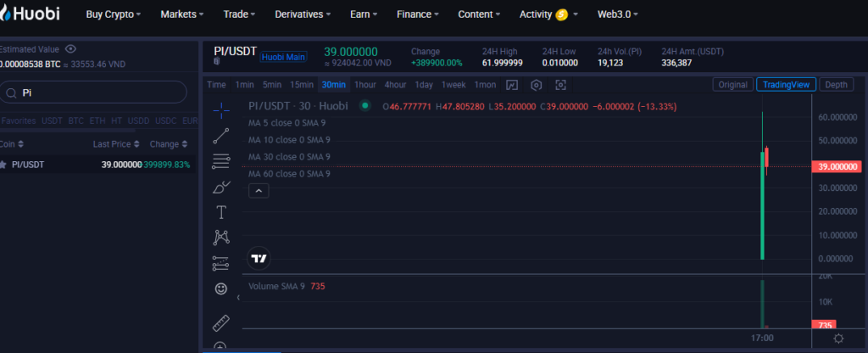
Task: Click the Huobi Main tag
Action: [283, 57]
